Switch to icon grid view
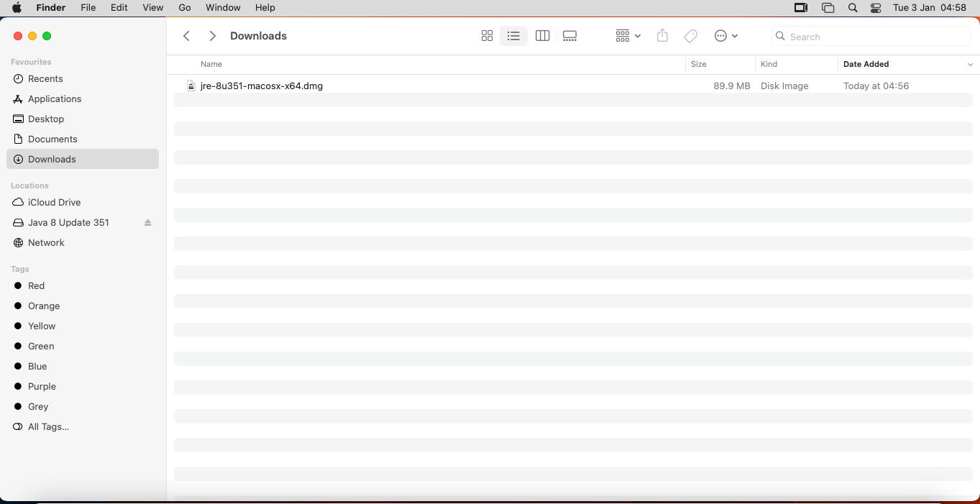The width and height of the screenshot is (980, 504). click(487, 36)
